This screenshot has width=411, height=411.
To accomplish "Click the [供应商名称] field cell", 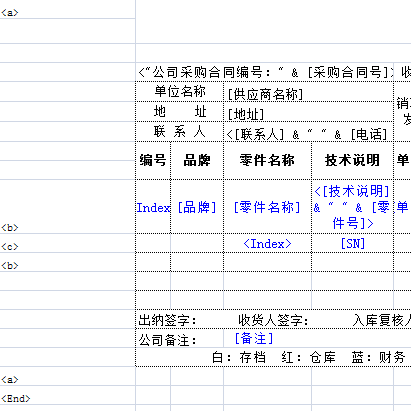I will 308,92.
